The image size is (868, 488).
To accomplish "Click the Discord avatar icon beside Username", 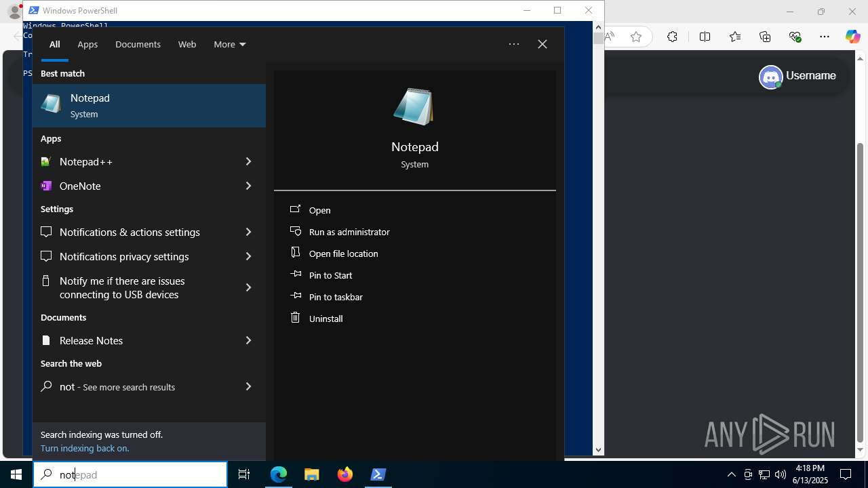I will click(771, 77).
